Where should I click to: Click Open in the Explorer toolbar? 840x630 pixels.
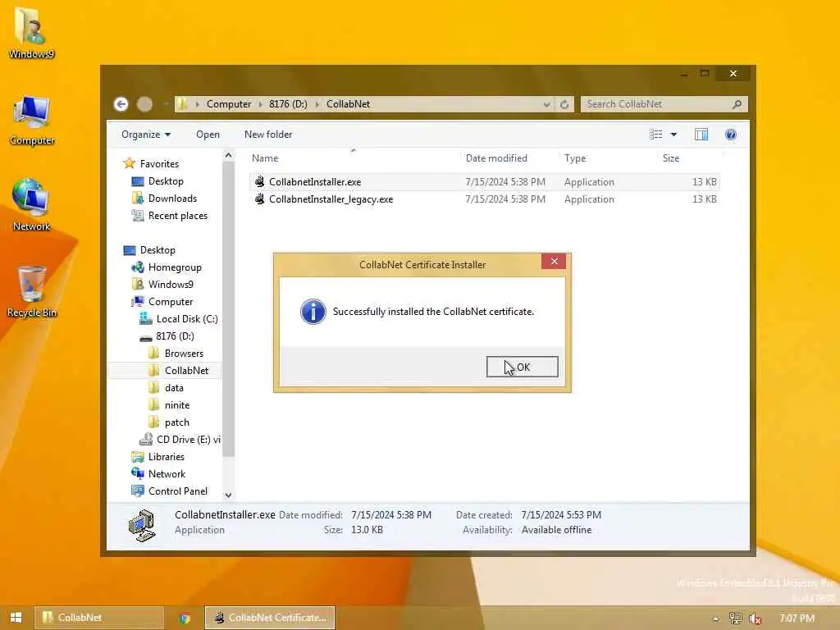[x=208, y=135]
